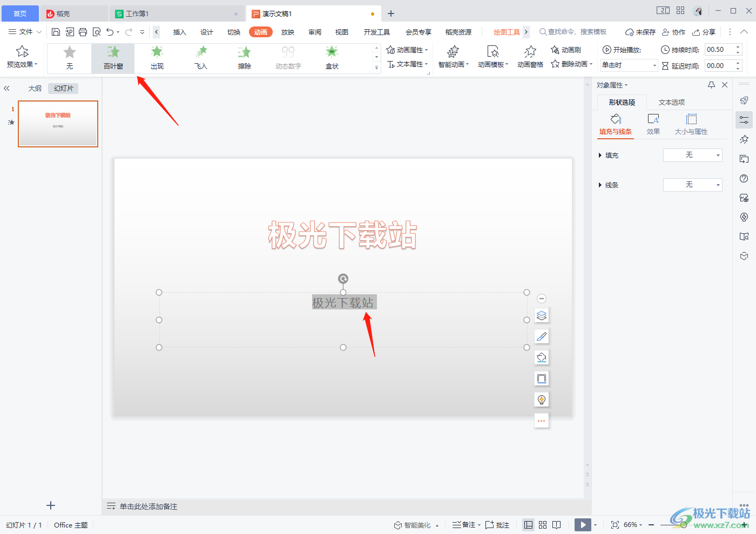This screenshot has width=756, height=534.
Task: Switch to the 工作簿1 document tab
Action: coord(176,13)
